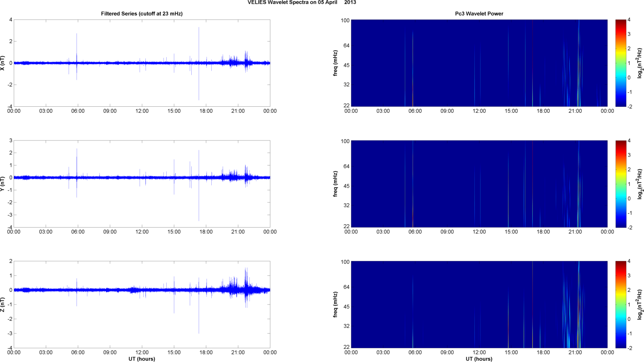Click the 18:00 tick label under Y series plot
This screenshot has height=362, width=644.
pyautogui.click(x=206, y=232)
